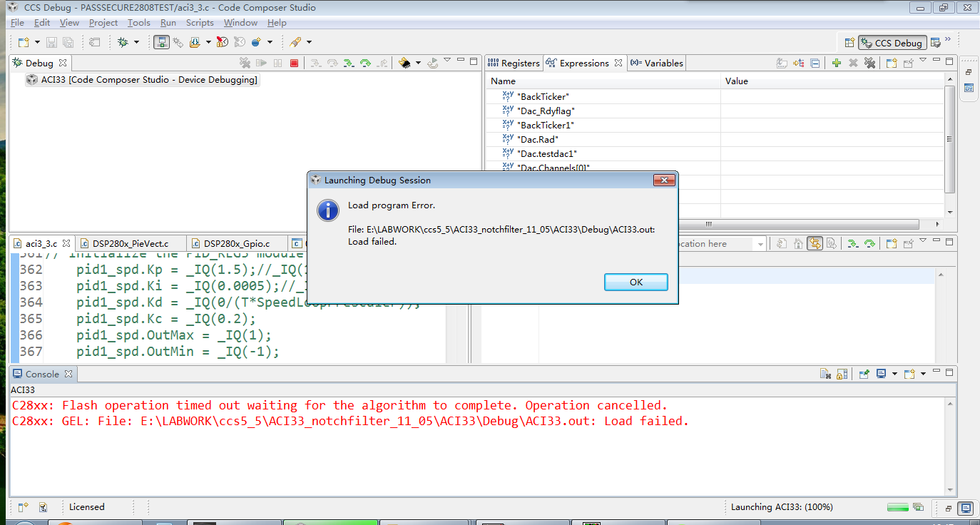Open the File menu

17,23
